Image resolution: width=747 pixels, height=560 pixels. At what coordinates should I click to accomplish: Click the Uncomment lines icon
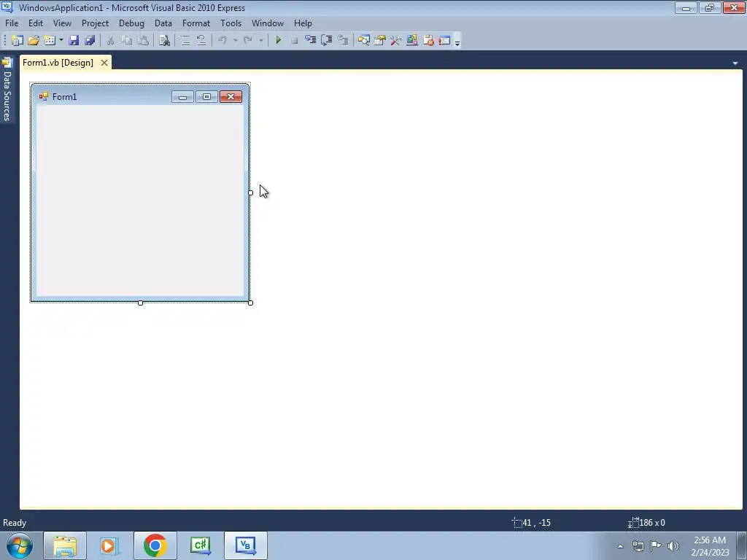pyautogui.click(x=201, y=41)
